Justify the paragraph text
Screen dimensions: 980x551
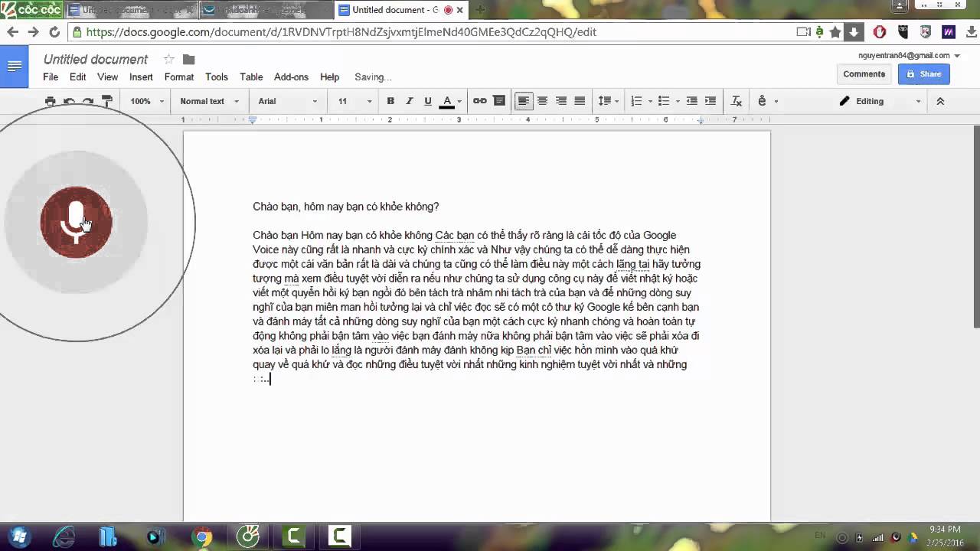(580, 101)
